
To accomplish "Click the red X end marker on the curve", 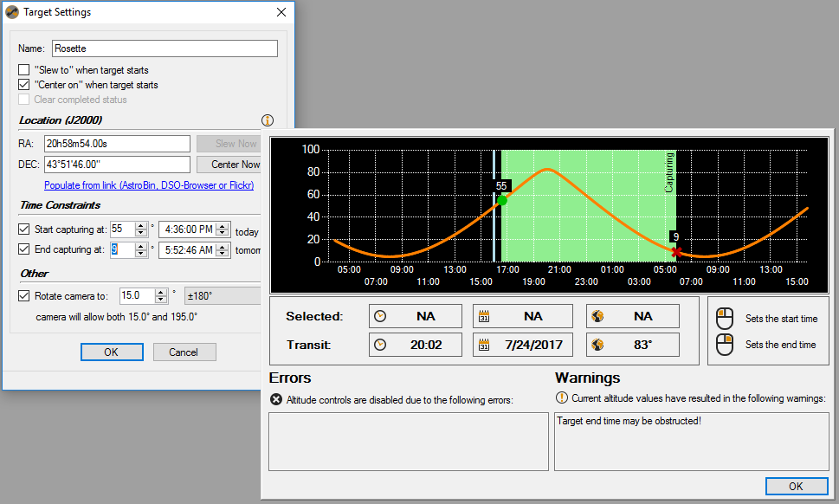I will click(676, 252).
